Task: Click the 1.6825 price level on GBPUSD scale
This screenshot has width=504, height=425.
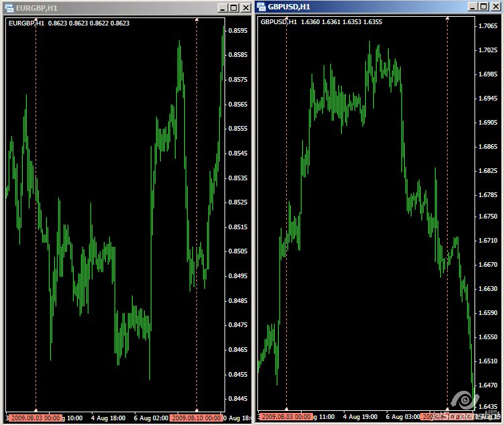Action: (488, 171)
